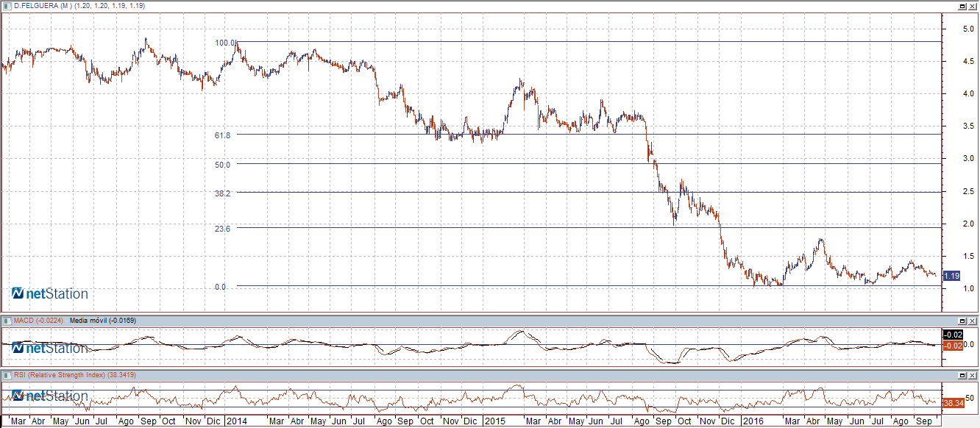Click the 1.19 current price badge

(951, 275)
